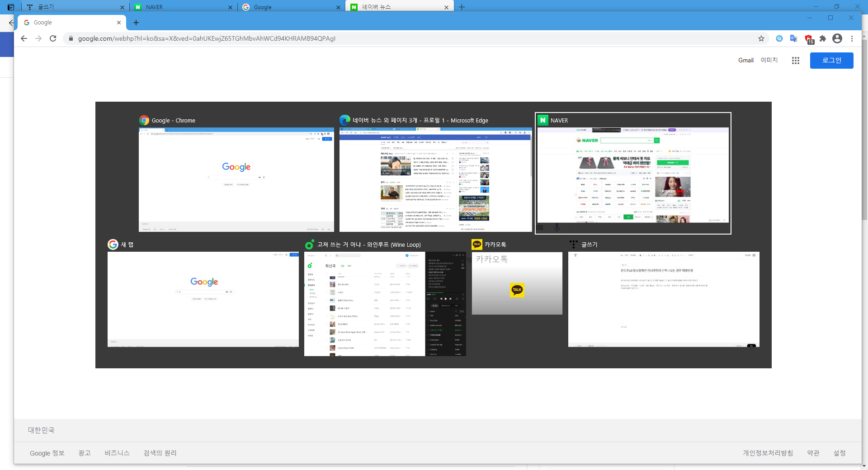Click the Edge icon beside 네이버 뉴스 title
868x470 pixels.
(345, 120)
